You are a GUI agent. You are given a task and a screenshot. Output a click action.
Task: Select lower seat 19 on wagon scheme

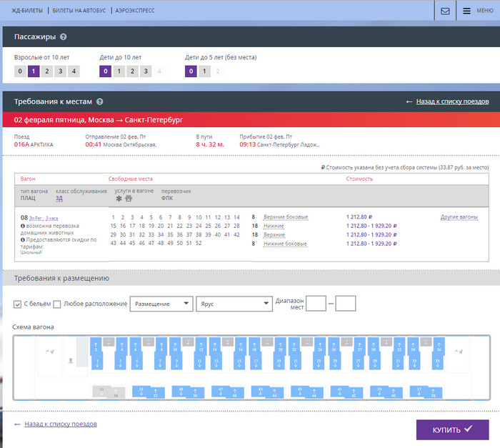pyautogui.click(x=279, y=363)
